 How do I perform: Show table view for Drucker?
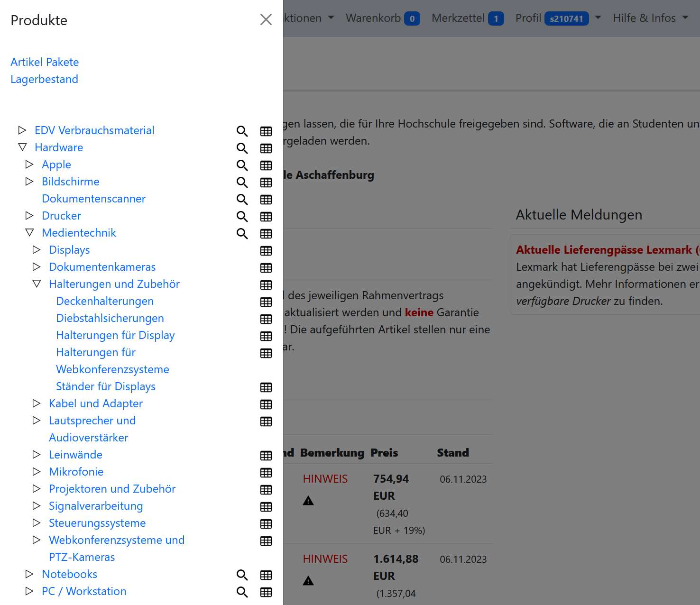tap(266, 217)
